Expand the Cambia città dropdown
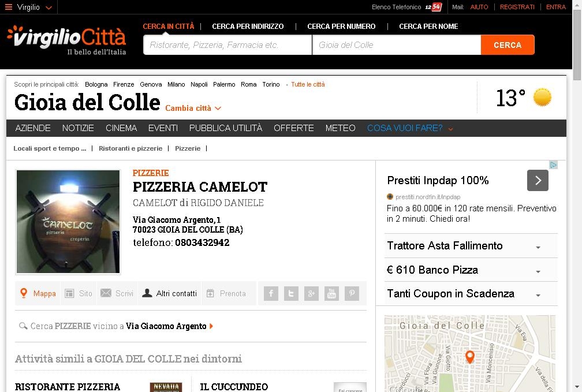The height and width of the screenshot is (392, 582). tap(193, 108)
